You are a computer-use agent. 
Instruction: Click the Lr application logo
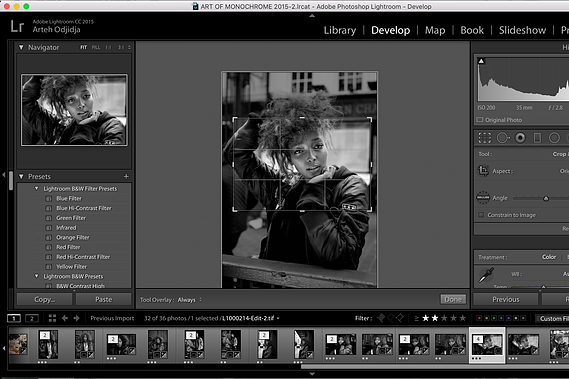coord(17,26)
